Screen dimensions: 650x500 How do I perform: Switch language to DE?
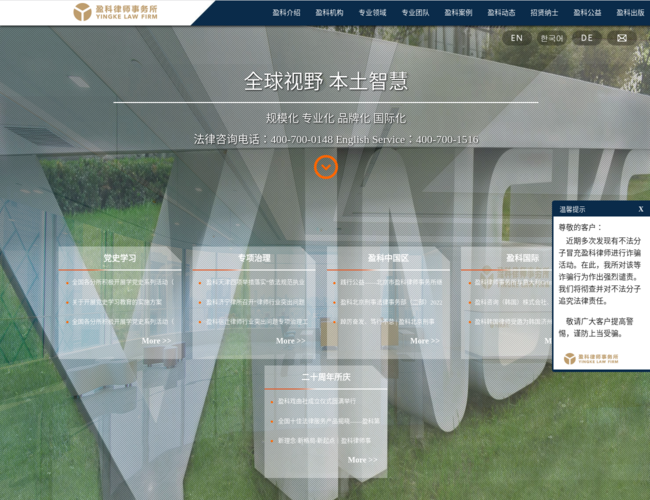[x=586, y=38]
